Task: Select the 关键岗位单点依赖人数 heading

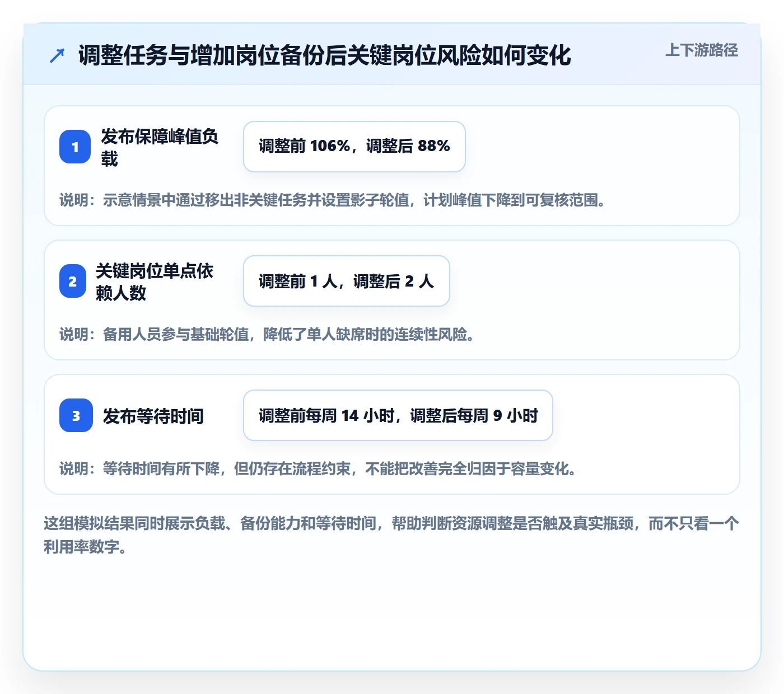Action: (155, 282)
